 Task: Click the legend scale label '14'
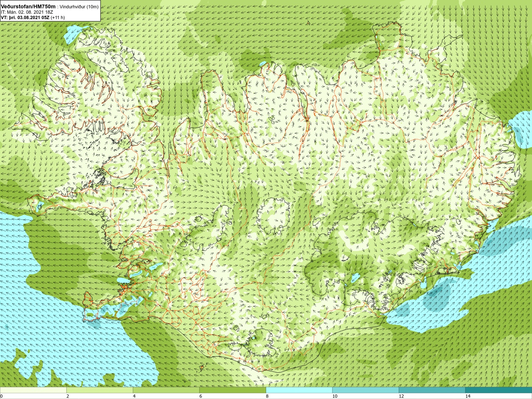click(468, 396)
